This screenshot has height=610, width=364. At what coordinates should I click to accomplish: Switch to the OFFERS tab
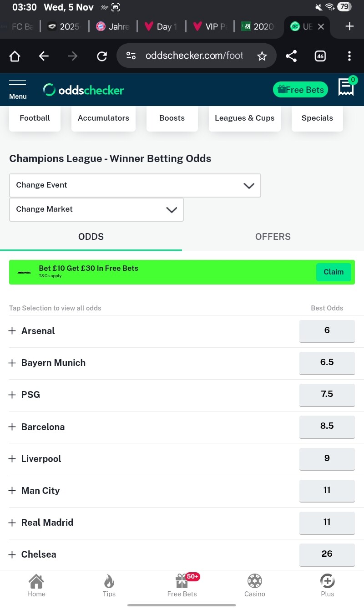[x=273, y=237]
